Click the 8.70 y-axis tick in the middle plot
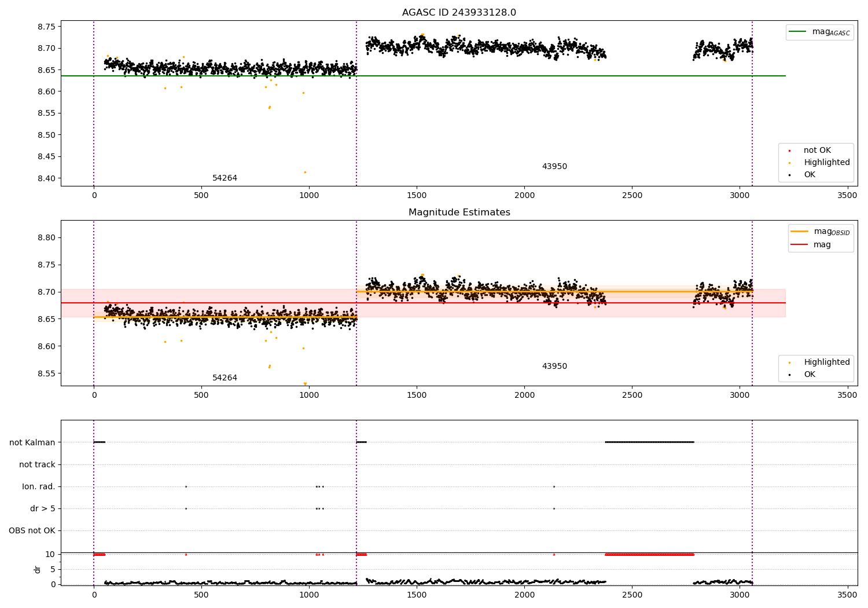868x608 pixels. [x=46, y=292]
